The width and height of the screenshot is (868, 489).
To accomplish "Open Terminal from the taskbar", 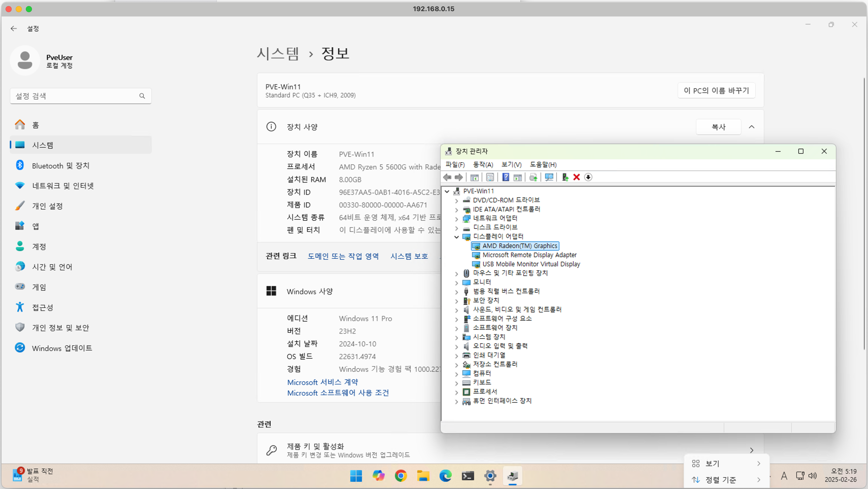I will click(468, 476).
